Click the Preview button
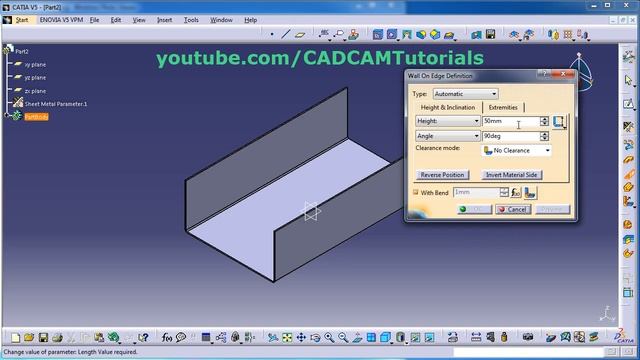The width and height of the screenshot is (640, 360). point(552,209)
